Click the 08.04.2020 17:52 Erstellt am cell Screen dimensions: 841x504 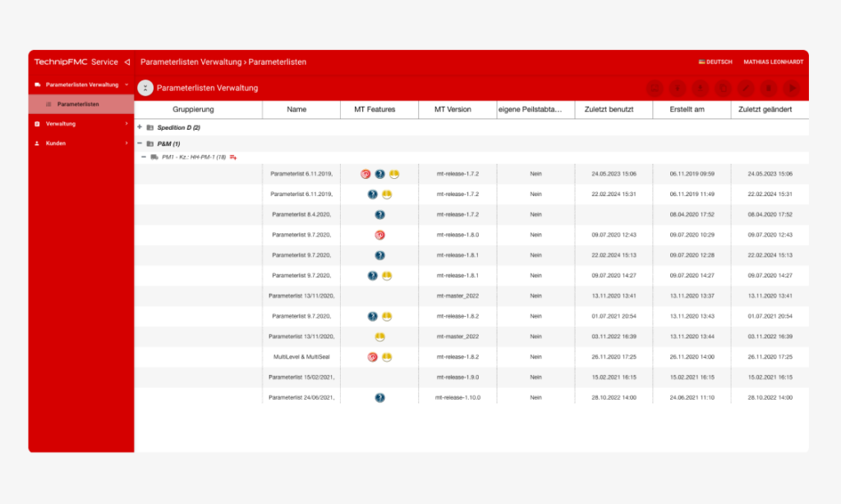(692, 214)
